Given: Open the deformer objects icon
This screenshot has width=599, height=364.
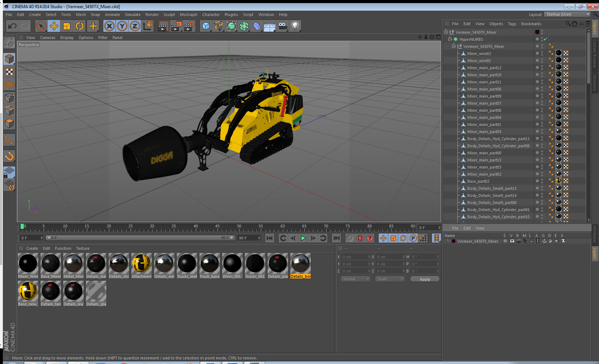Looking at the screenshot, I should click(x=257, y=26).
